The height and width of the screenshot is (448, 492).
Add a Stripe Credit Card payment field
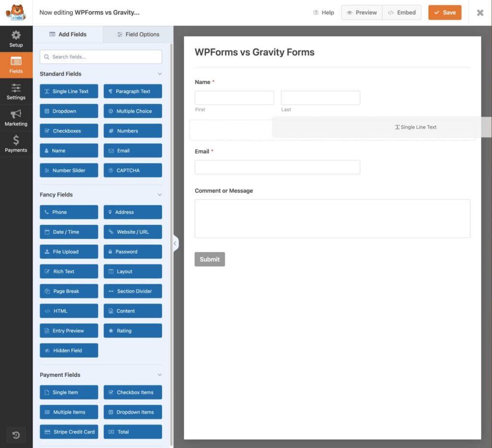[x=69, y=432]
